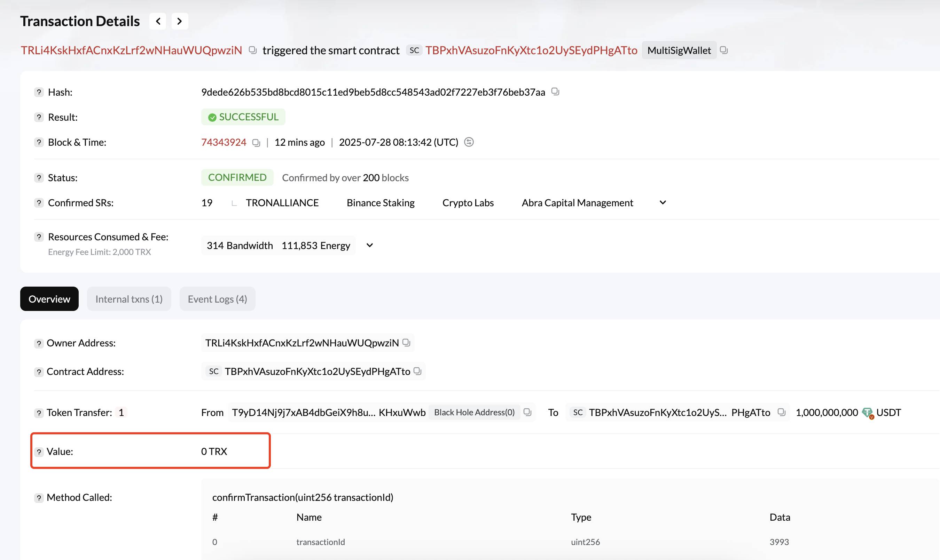The height and width of the screenshot is (560, 940).
Task: Copy block number 74343924
Action: tap(256, 143)
